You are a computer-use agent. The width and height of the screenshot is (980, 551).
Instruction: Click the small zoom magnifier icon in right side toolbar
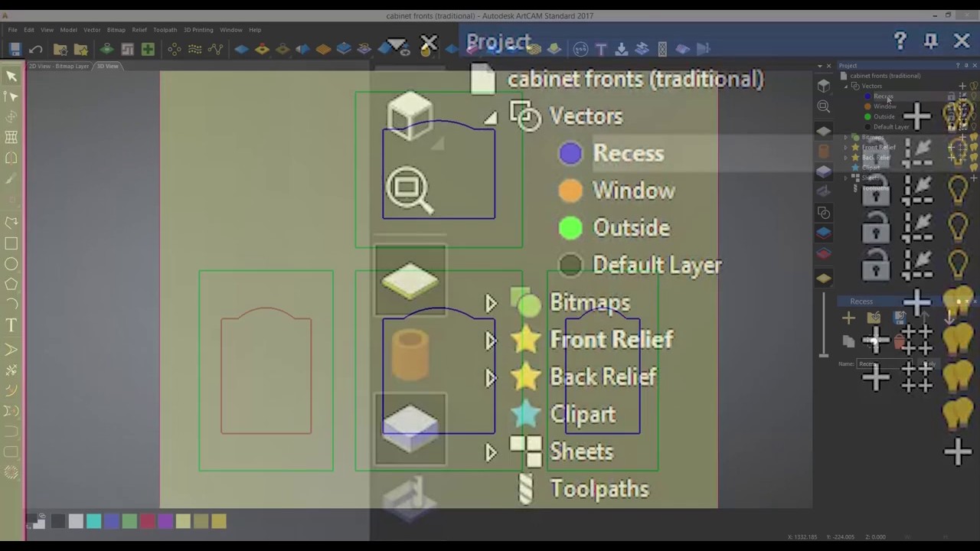[824, 106]
